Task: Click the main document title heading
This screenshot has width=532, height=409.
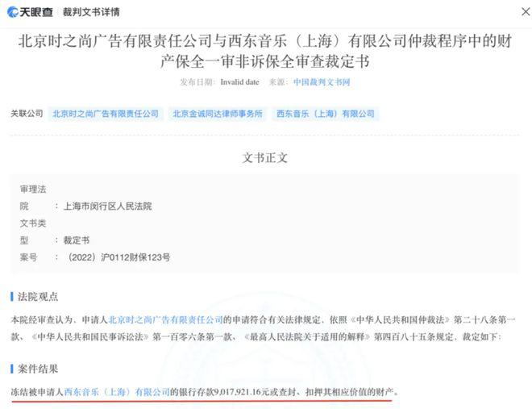Action: point(265,52)
